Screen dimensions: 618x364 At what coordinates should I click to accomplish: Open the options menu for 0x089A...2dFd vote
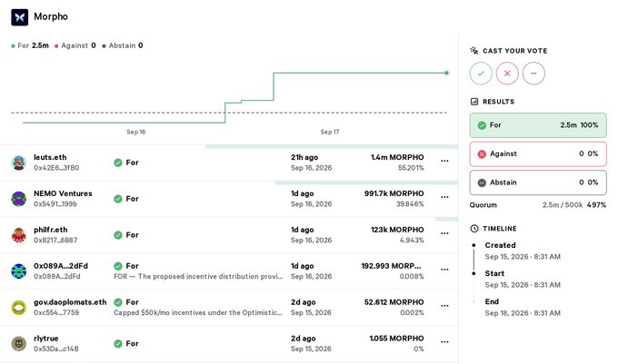(x=444, y=270)
